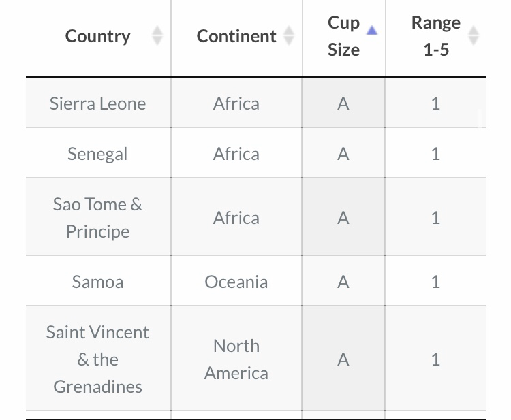This screenshot has width=511, height=420.
Task: Select Africa in the Sierra Leone row
Action: pyautogui.click(x=236, y=103)
